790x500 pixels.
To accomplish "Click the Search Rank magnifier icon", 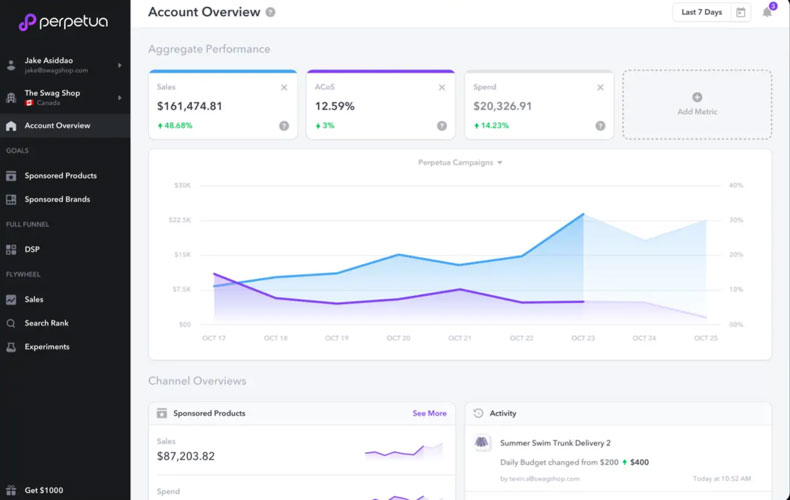I will point(11,324).
